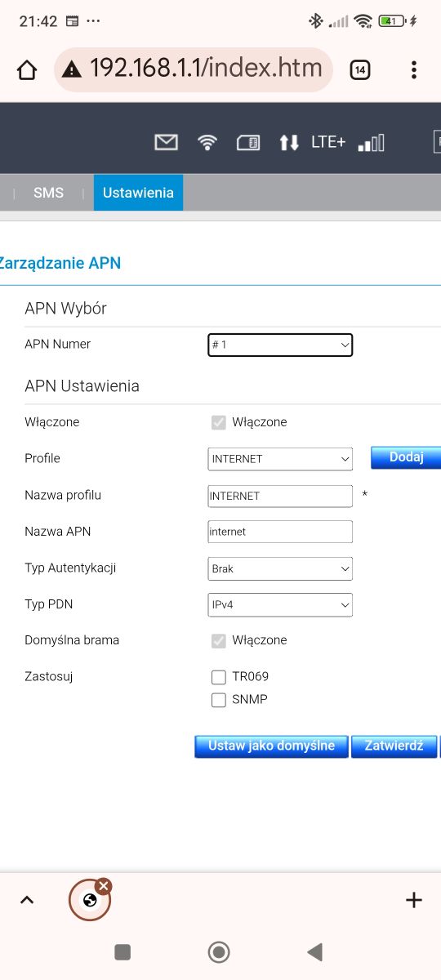Open the Profile dropdown showing INTERNET

(280, 459)
